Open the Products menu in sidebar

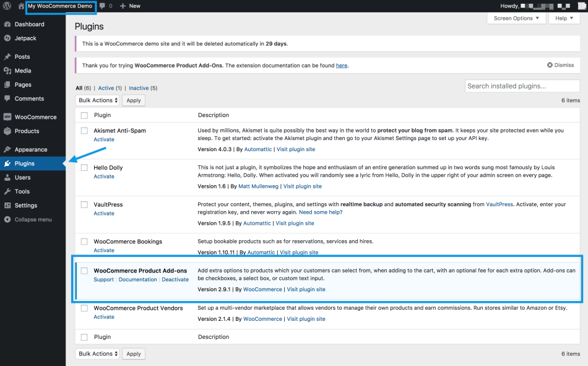point(27,131)
